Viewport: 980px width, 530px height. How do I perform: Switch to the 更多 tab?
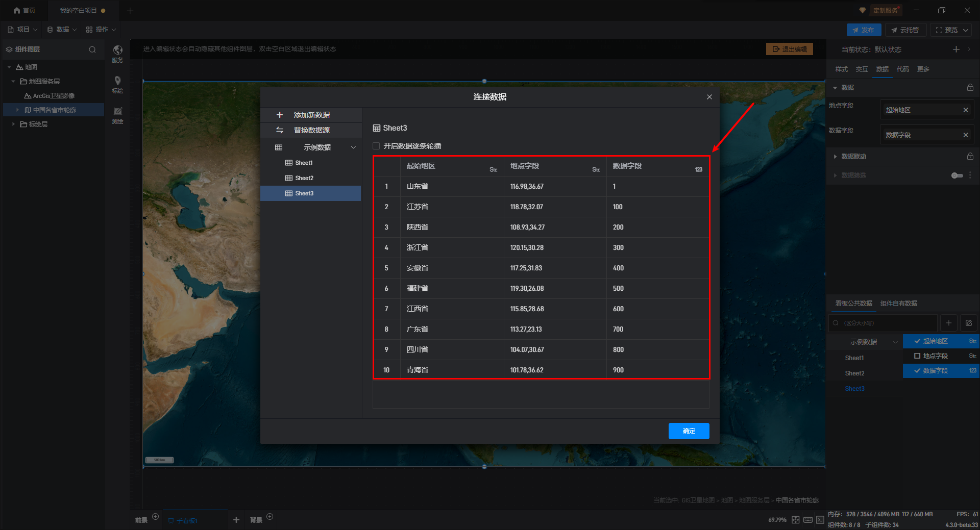coord(923,69)
